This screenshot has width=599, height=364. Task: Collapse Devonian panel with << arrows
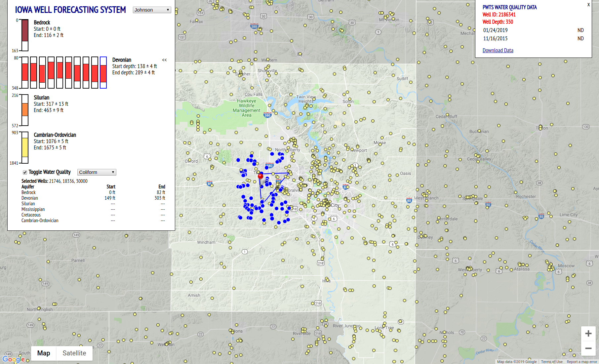click(x=164, y=60)
